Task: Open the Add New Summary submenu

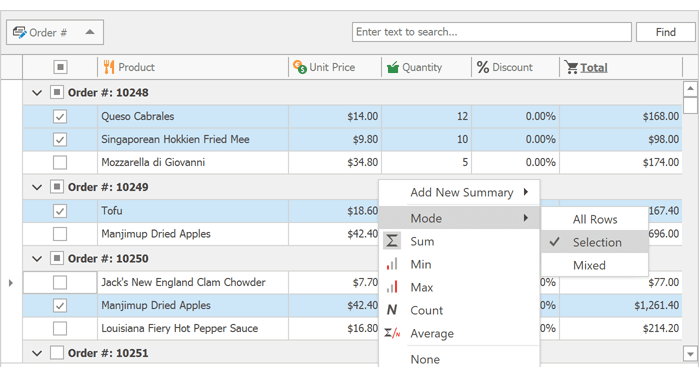Action: click(459, 192)
